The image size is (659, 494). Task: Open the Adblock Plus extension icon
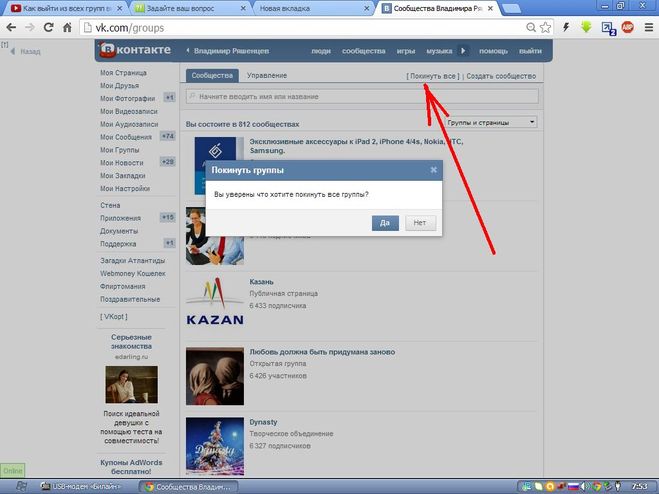627,28
